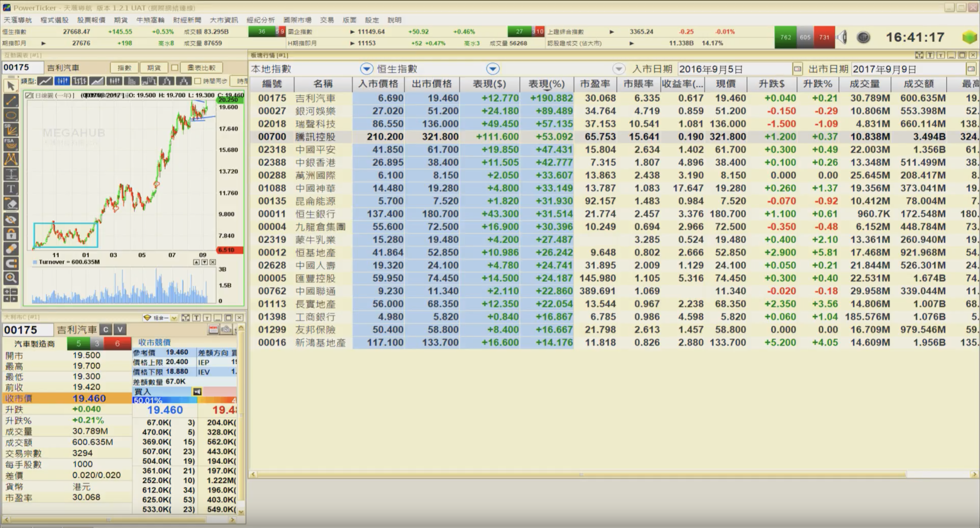The image size is (980, 528).
Task: Open the gray dropdown arrow before 入市日期
Action: click(619, 69)
